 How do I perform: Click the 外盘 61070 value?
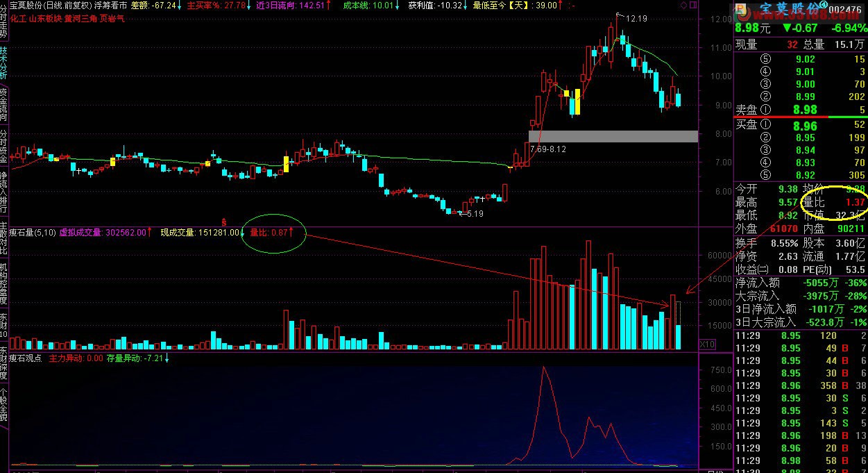(783, 228)
